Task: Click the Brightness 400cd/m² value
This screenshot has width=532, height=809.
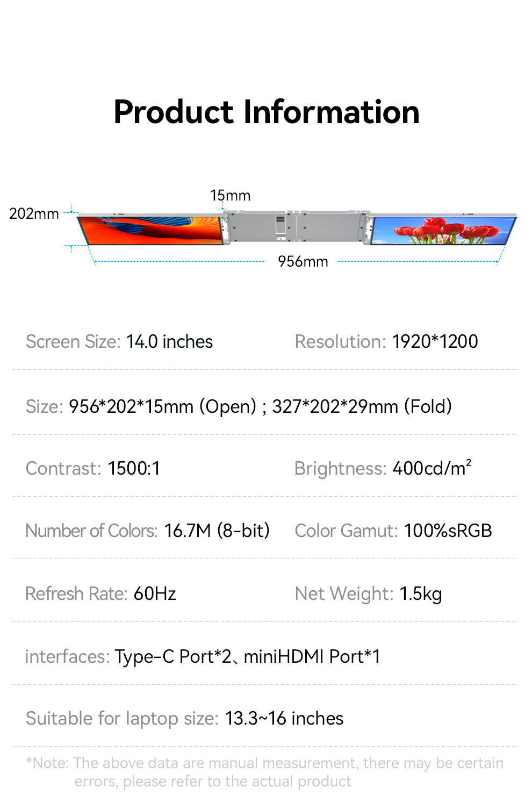Action: (x=432, y=469)
